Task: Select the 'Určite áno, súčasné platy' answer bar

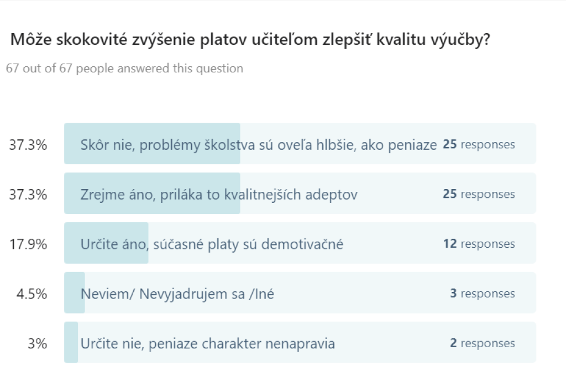Action: (x=300, y=243)
